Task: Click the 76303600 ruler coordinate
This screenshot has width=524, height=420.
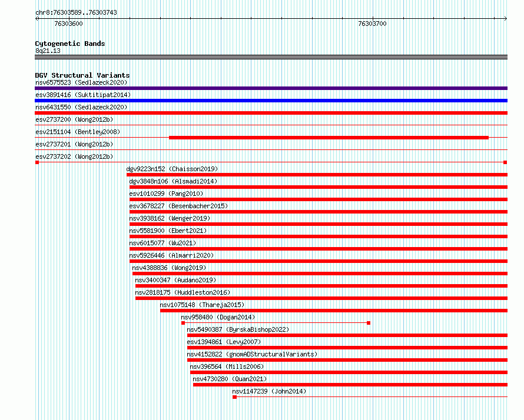Action: tap(68, 24)
